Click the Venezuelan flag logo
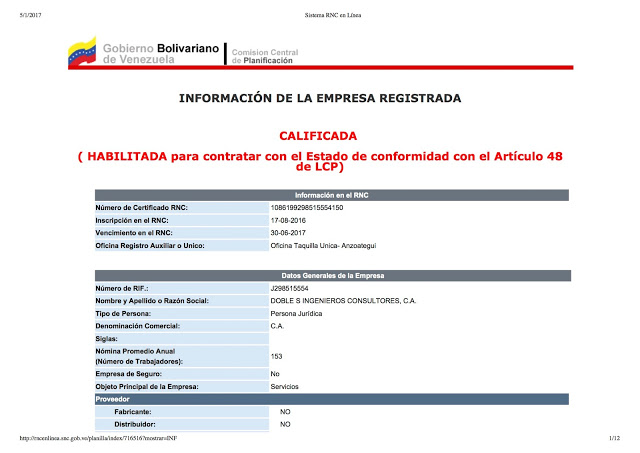Screen dimensions: 640x453 point(82,52)
